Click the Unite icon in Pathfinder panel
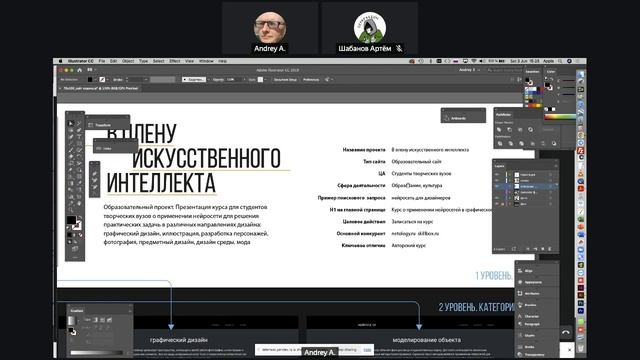This screenshot has height=360, width=640. (x=499, y=130)
